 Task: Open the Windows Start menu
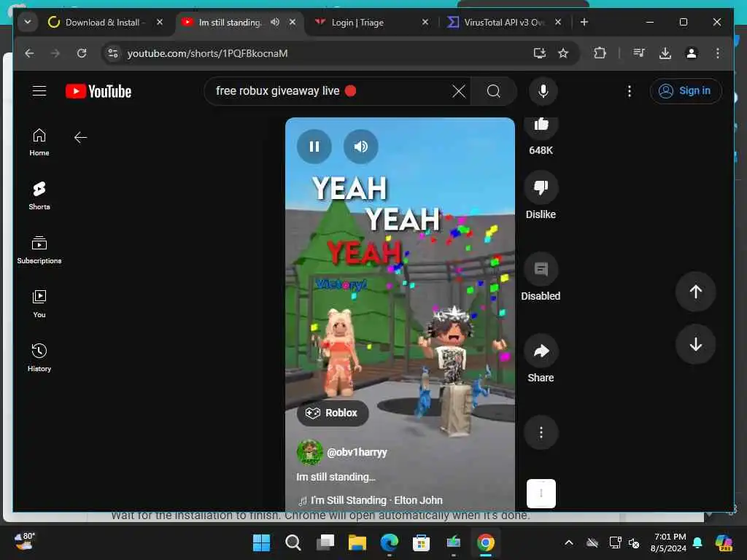click(x=261, y=542)
